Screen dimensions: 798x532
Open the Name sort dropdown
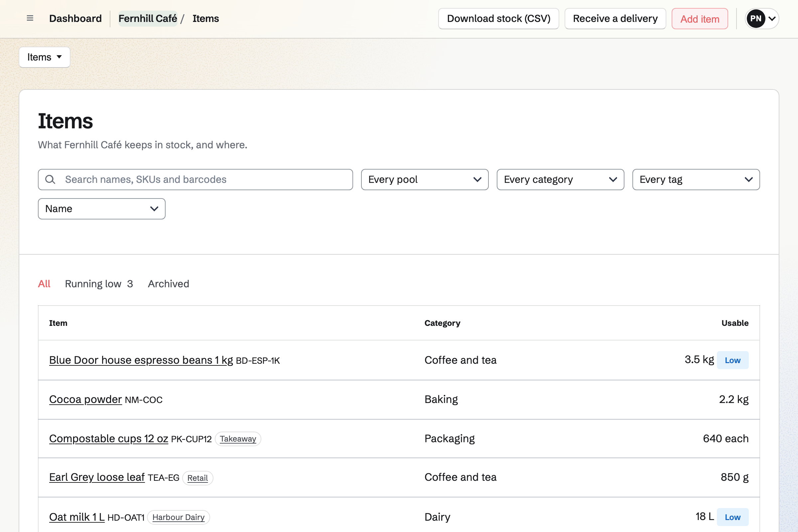[102, 209]
